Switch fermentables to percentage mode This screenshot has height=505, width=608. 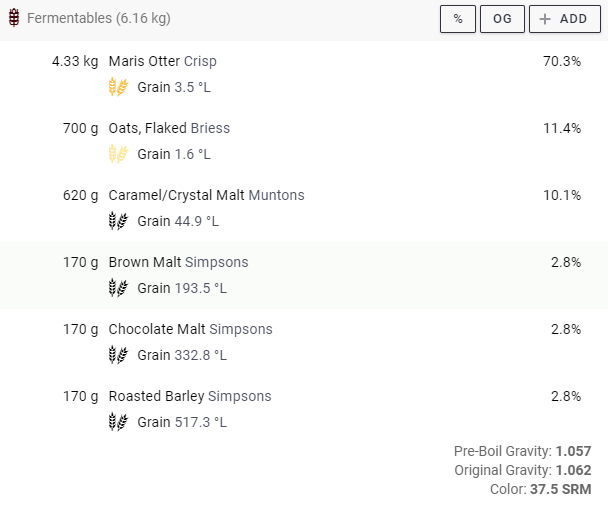click(x=457, y=19)
